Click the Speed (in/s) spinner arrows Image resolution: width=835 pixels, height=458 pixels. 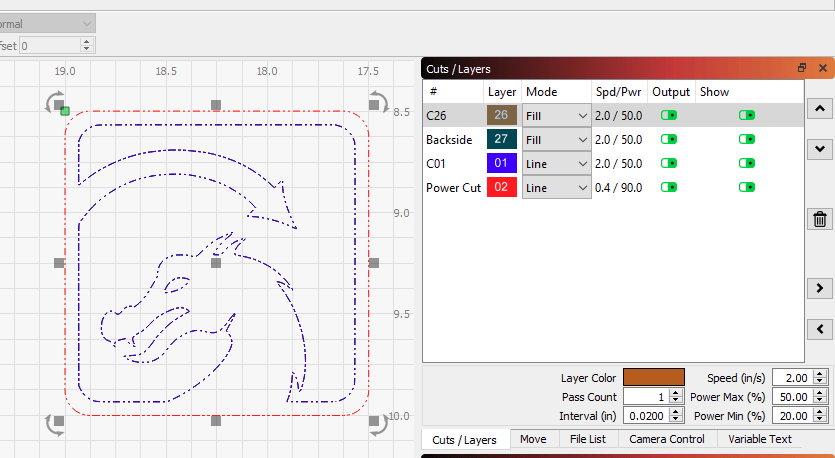click(x=821, y=378)
